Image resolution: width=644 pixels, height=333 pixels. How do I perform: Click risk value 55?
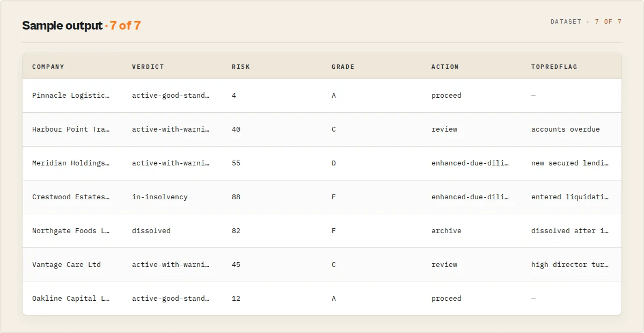pos(236,163)
